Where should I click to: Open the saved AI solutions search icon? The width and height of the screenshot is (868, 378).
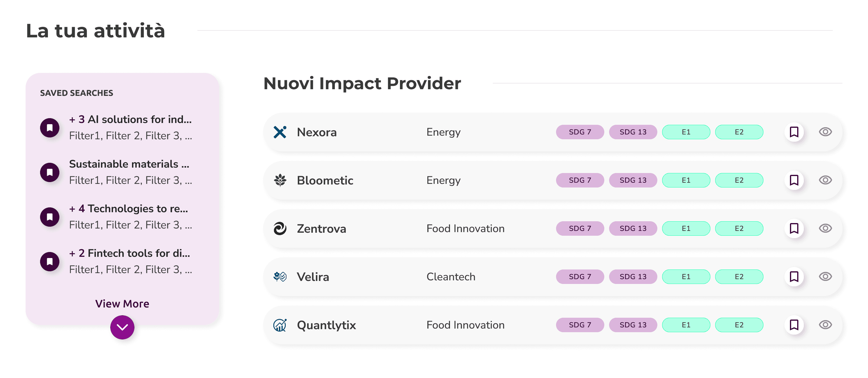50,128
